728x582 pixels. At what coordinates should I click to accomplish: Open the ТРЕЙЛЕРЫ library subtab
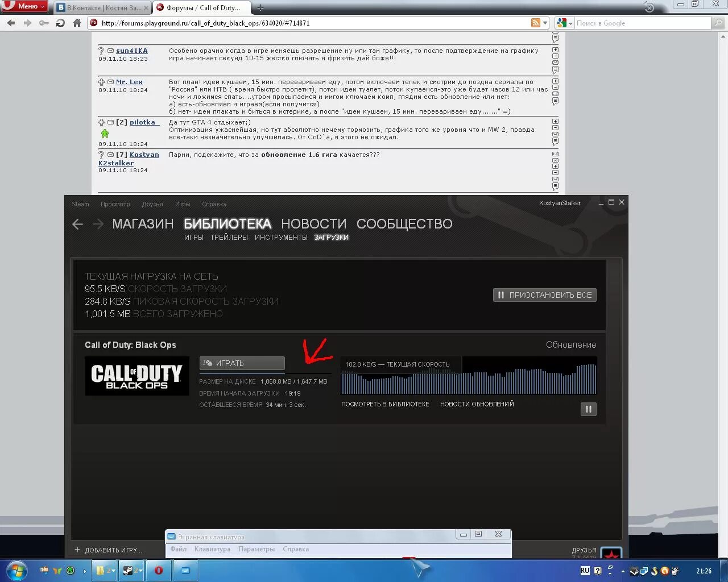tap(229, 238)
